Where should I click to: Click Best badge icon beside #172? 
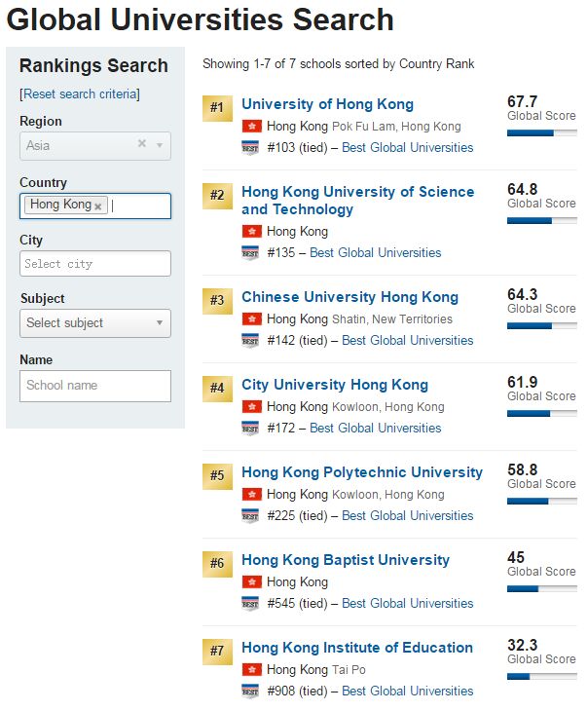coord(250,428)
